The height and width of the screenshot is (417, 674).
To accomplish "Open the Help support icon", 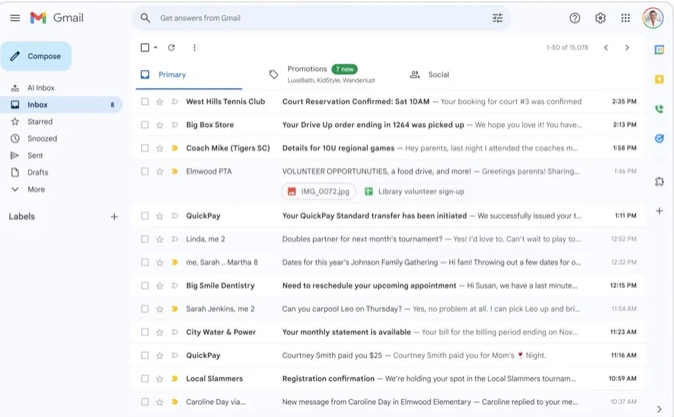I will tap(575, 18).
